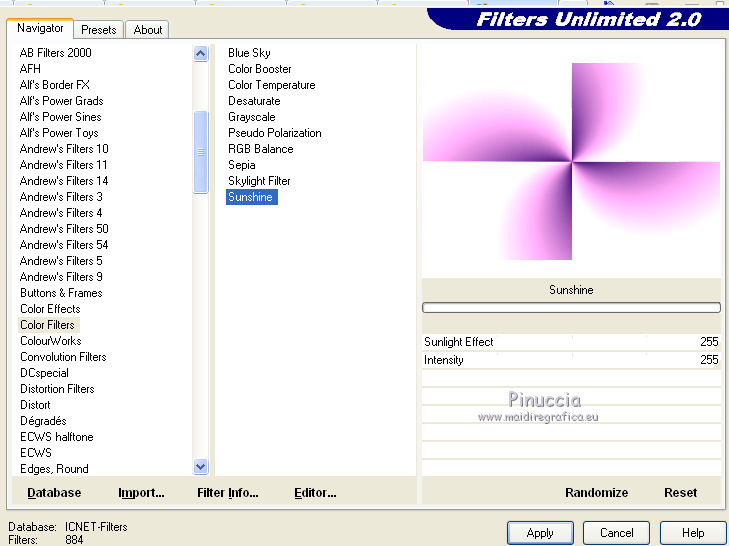Select Convolution Filters category
729x546 pixels.
(63, 357)
